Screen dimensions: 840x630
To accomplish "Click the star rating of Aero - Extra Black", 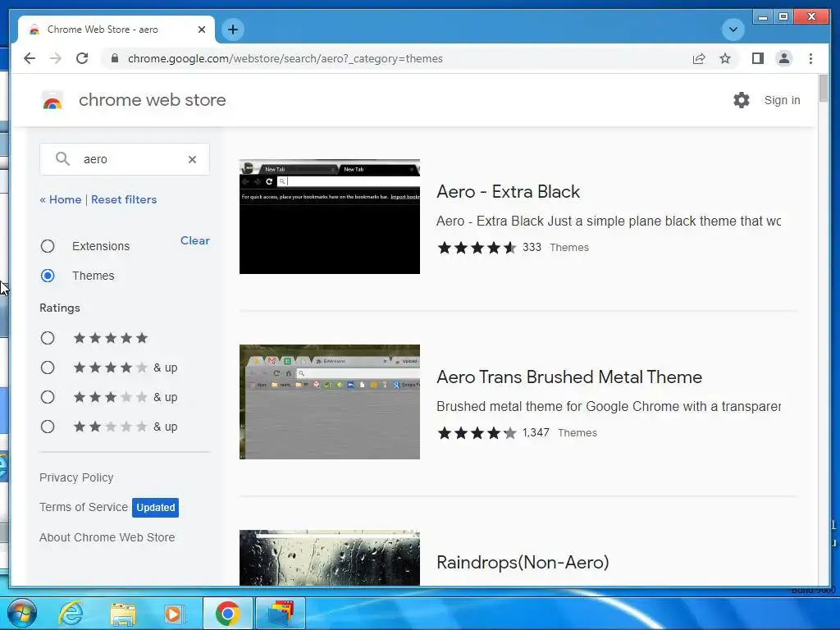I will pyautogui.click(x=477, y=248).
